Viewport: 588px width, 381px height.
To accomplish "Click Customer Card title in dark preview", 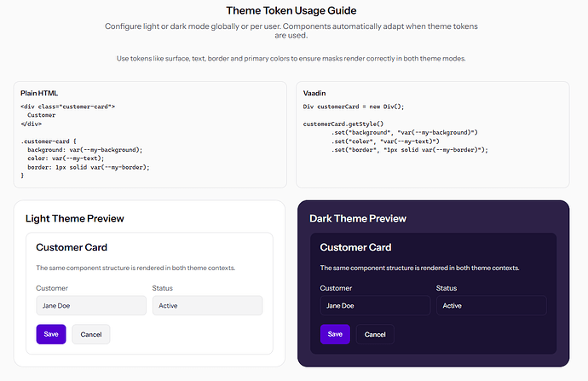I will click(x=355, y=247).
